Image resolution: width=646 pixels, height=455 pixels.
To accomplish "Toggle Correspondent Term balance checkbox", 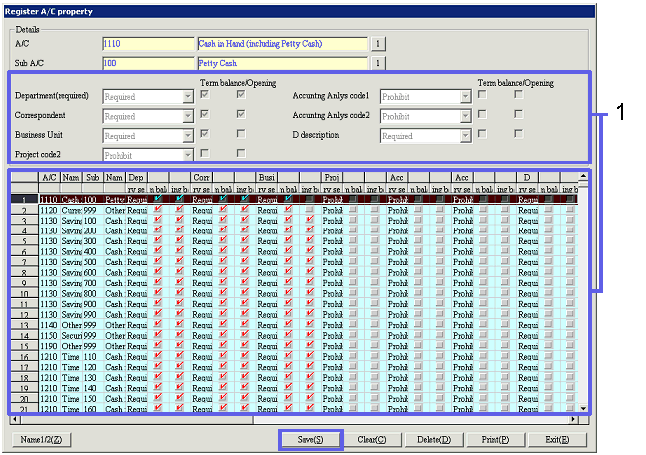I will pyautogui.click(x=204, y=114).
